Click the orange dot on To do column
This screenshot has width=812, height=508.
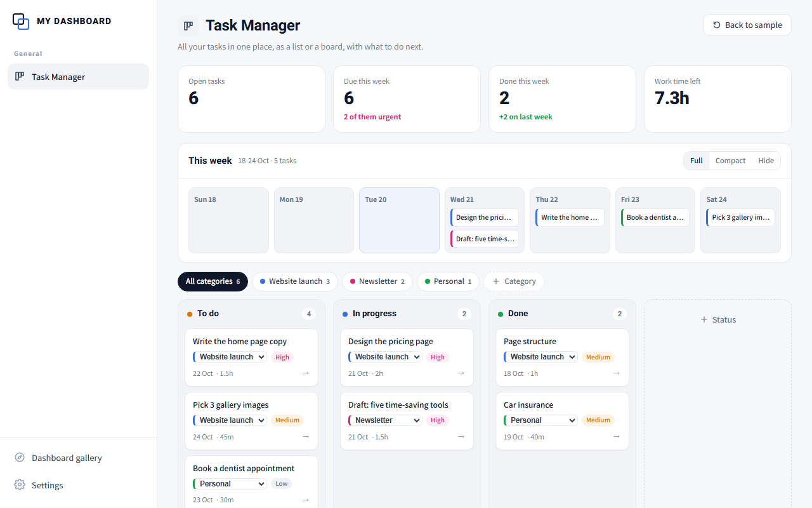tap(190, 314)
